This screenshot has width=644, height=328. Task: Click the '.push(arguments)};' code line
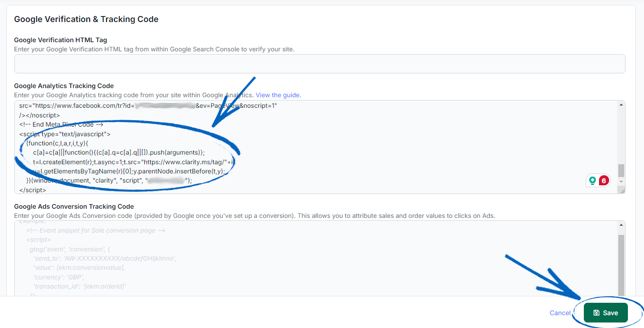click(119, 152)
